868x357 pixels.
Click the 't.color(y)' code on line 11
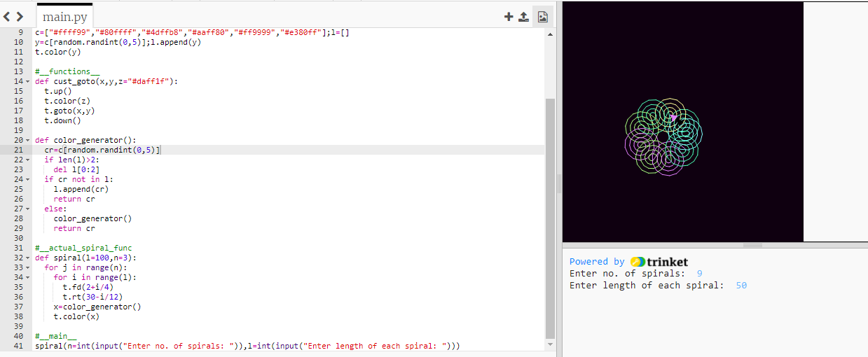(58, 52)
